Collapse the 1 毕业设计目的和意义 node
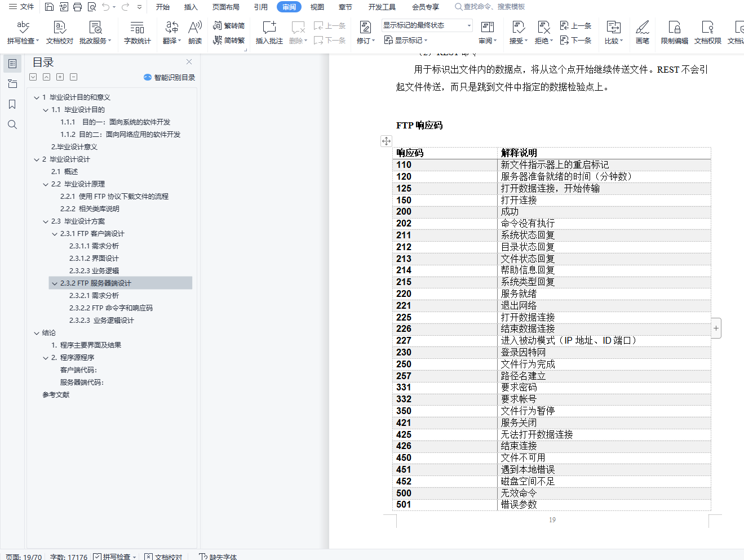Screen dimensions: 744x560 click(x=37, y=97)
